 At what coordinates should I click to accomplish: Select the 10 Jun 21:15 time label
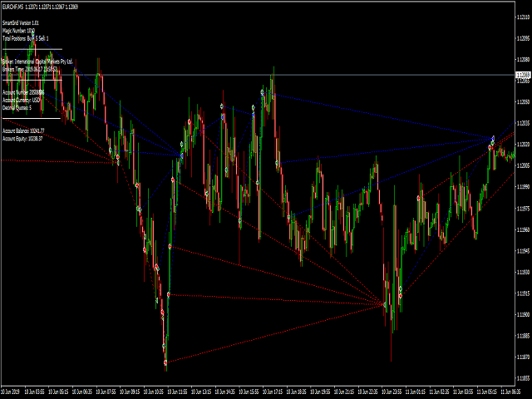344,392
